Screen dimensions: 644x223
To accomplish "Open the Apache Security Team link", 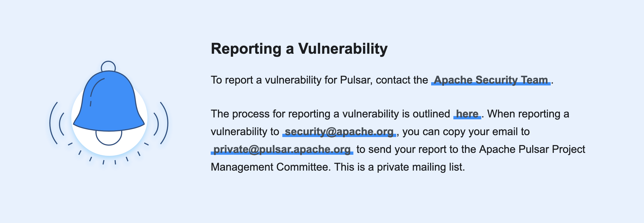I will click(491, 80).
